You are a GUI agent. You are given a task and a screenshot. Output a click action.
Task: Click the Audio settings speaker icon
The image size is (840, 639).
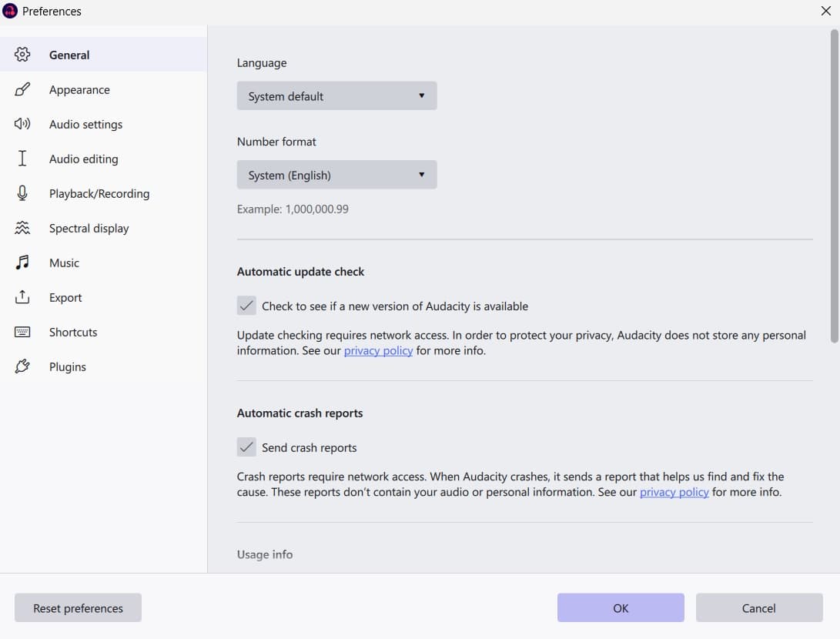click(22, 124)
